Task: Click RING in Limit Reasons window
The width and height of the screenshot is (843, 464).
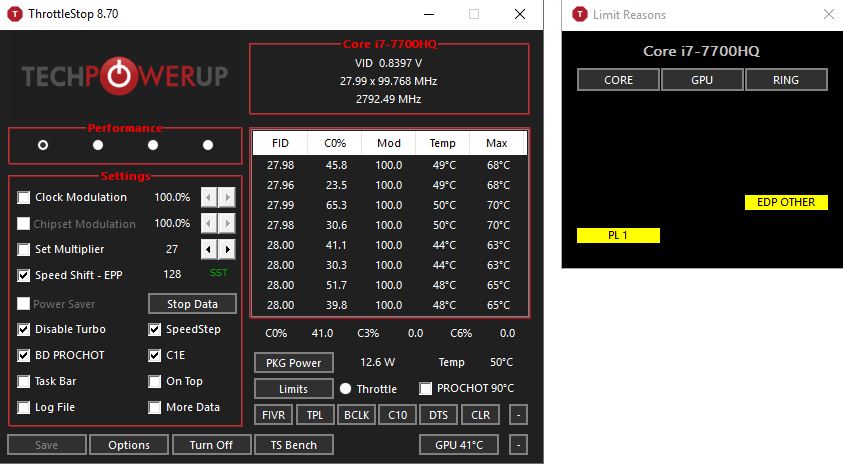Action: pyautogui.click(x=786, y=80)
